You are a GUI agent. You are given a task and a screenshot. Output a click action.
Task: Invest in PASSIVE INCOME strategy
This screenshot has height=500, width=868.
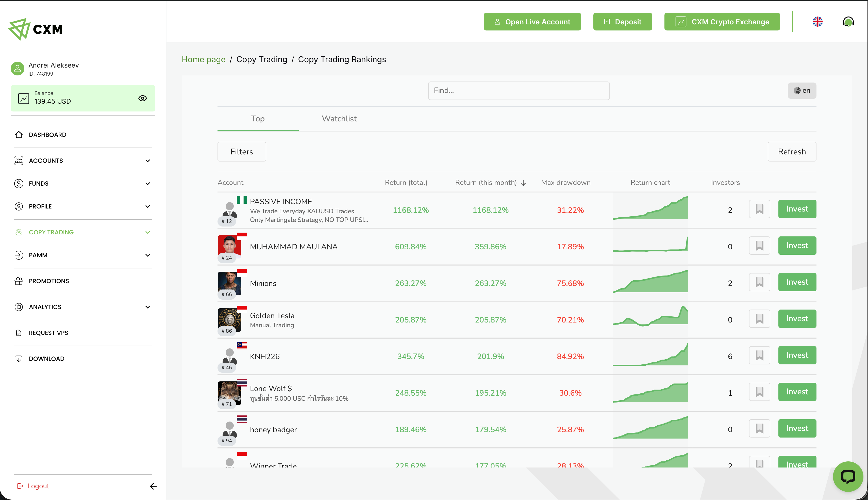pos(797,209)
